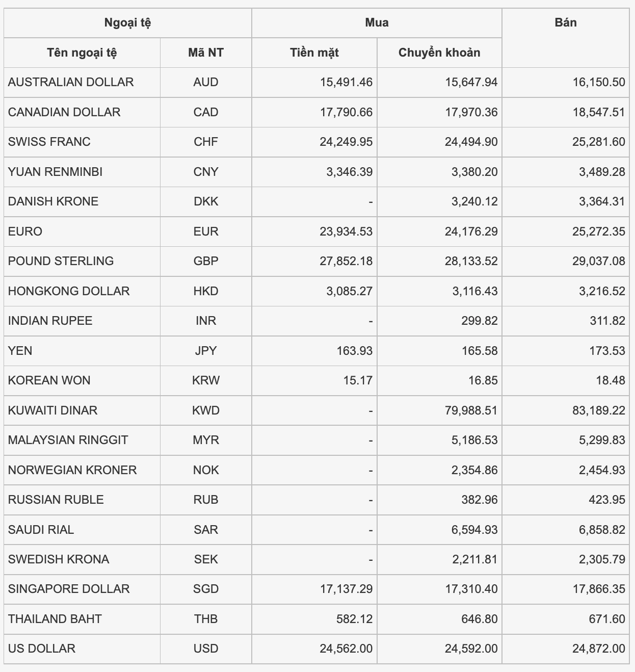Click KUWAITI DINAR transfer rate 79,988.51
The width and height of the screenshot is (635, 672).
pos(471,410)
